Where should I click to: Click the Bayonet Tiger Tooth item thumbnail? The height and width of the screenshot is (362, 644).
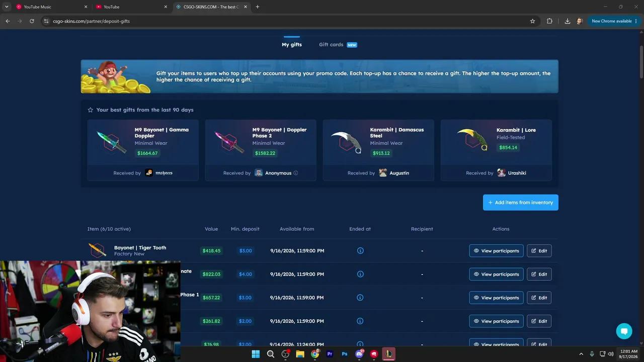point(97,250)
